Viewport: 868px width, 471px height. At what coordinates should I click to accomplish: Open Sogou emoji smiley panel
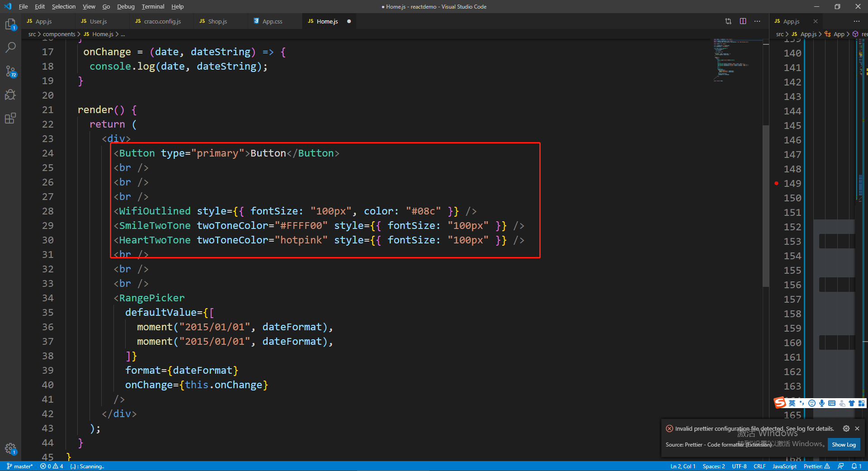[x=812, y=403]
